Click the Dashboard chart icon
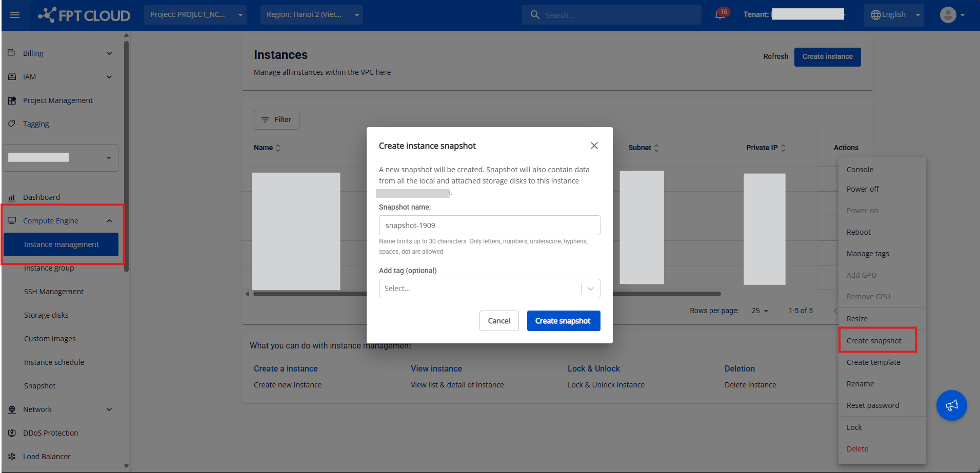Viewport: 980px width, 473px height. (12, 197)
